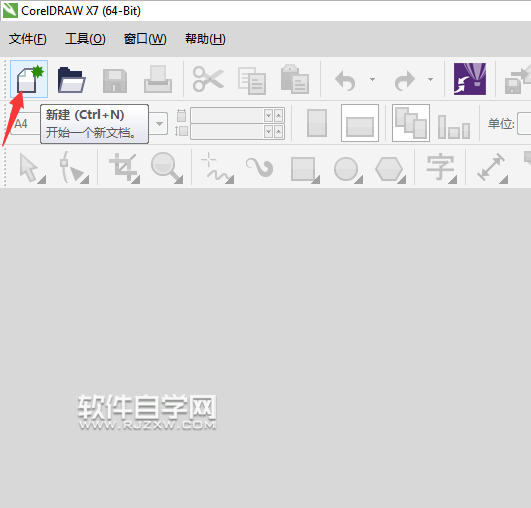The image size is (531, 508).
Task: Decrease page width with down stepper
Action: 268,116
